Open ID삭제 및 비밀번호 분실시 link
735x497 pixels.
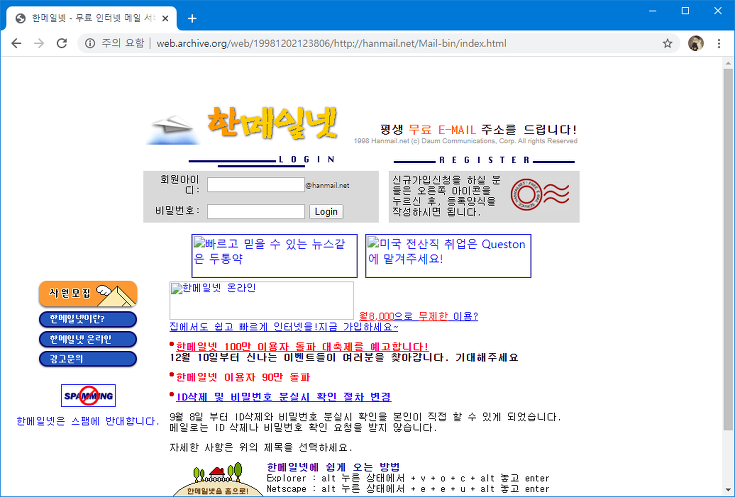click(284, 397)
